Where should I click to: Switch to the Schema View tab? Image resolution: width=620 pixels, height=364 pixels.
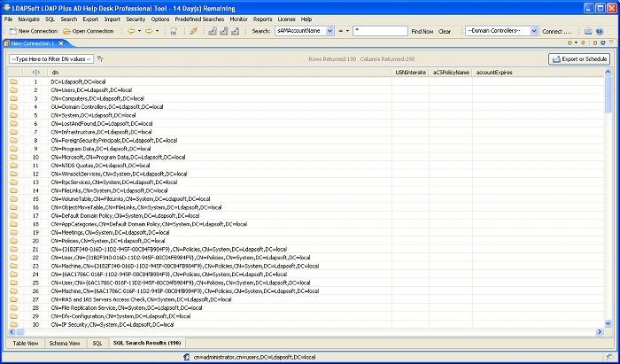point(64,342)
